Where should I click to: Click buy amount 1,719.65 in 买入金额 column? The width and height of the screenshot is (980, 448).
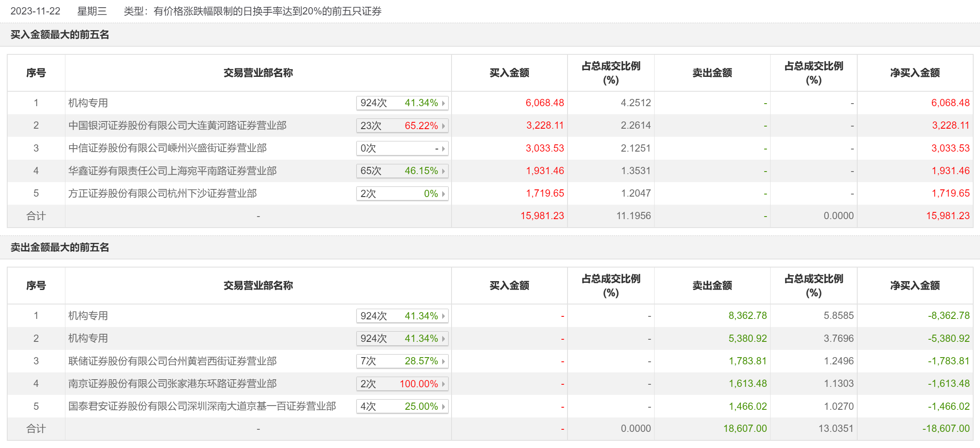545,193
